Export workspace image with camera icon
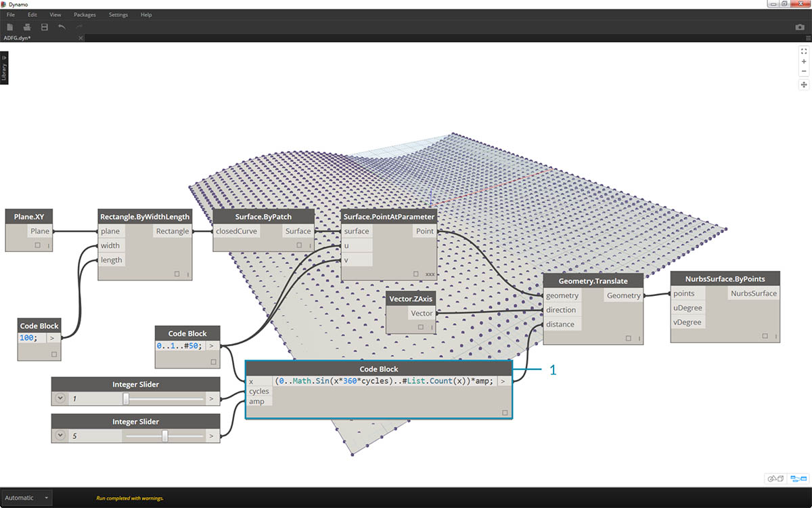Viewport: 812px width, 508px height. 800,27
